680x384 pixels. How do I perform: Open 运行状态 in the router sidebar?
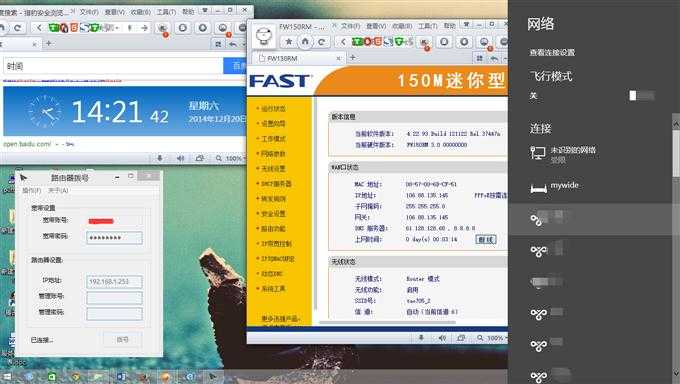pos(273,108)
